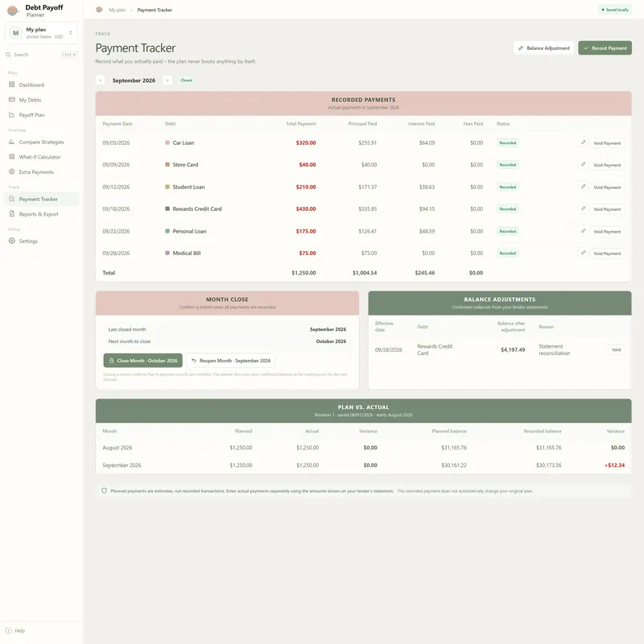This screenshot has width=644, height=644.
Task: Void the Store Card payment
Action: (607, 165)
